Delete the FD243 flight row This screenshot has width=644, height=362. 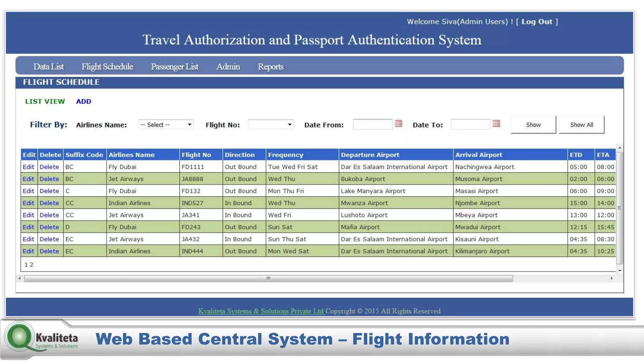coord(49,227)
